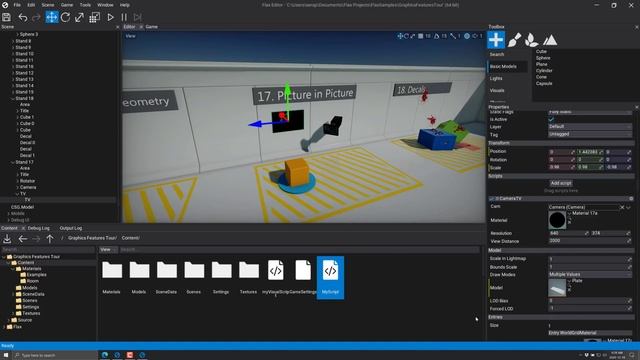Navigate back in Content browser
Image resolution: width=640 pixels, height=360 pixels.
pyautogui.click(x=23, y=239)
